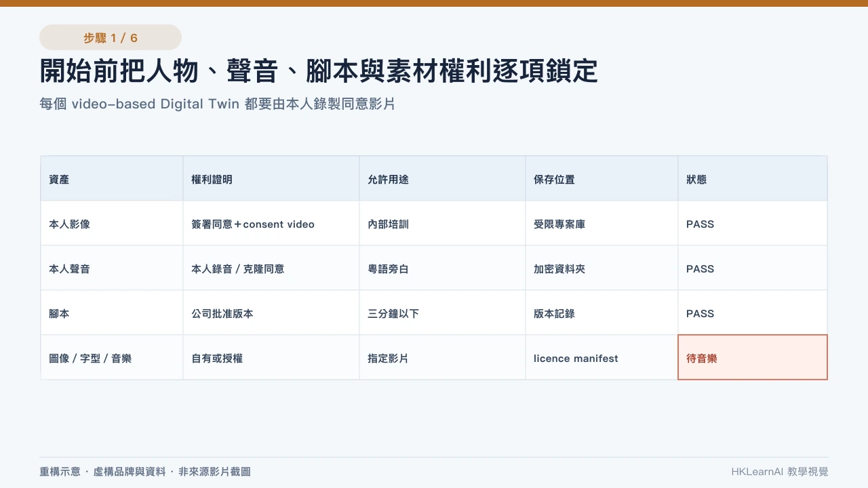The image size is (868, 488).
Task: Select the licence manifest cell
Action: pyautogui.click(x=601, y=358)
